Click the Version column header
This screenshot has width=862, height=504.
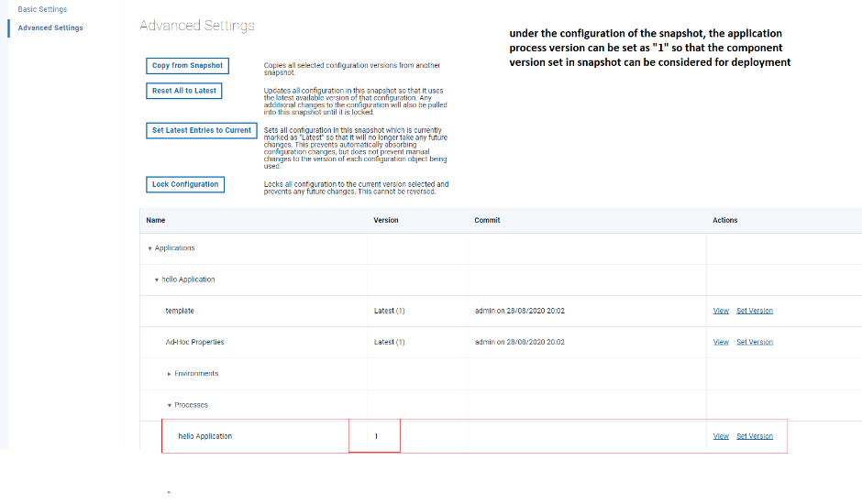385,220
